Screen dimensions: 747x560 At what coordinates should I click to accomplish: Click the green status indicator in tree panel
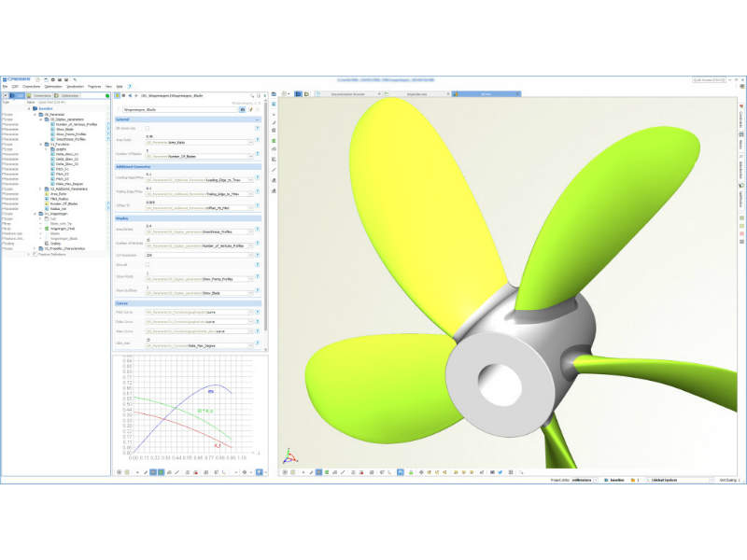pos(107,96)
